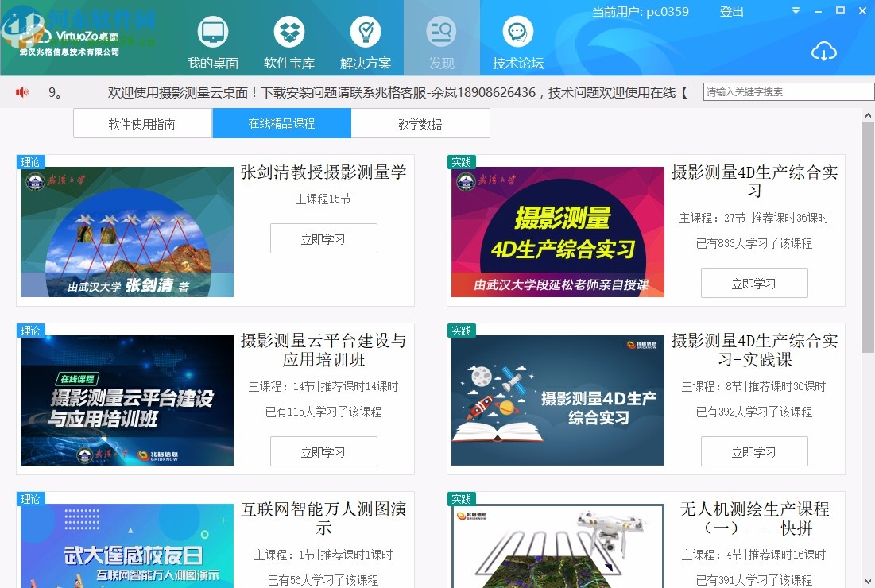Mute the announcement speaker icon
This screenshot has height=588, width=875.
(21, 91)
